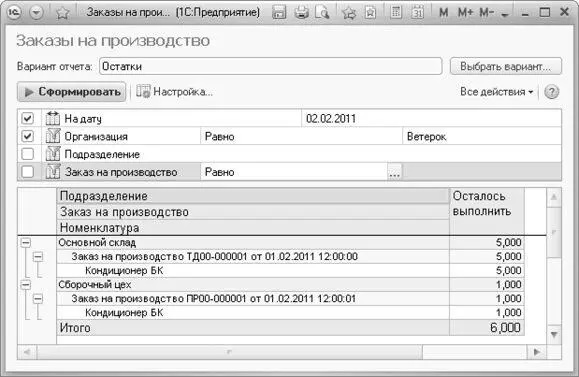This screenshot has width=579, height=377.
Task: Collapse order ПР00-000001 group
Action: coord(38,299)
